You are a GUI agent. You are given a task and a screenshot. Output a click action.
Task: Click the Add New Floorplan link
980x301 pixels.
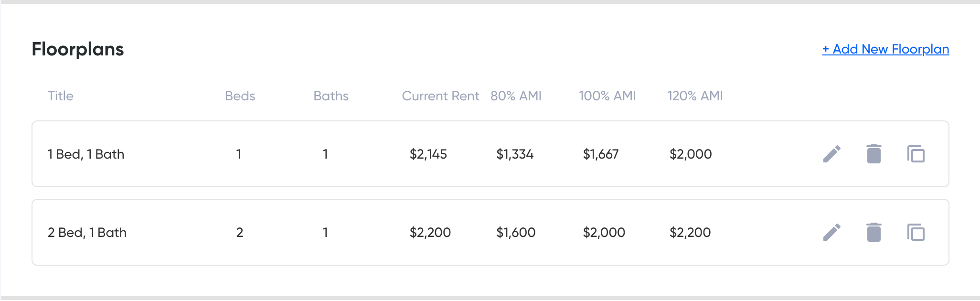click(885, 49)
